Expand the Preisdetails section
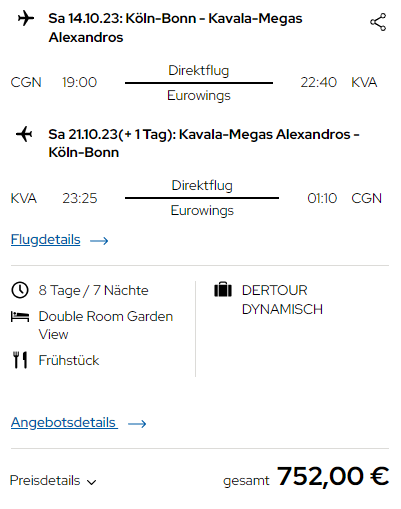The height and width of the screenshot is (509, 401). [53, 481]
